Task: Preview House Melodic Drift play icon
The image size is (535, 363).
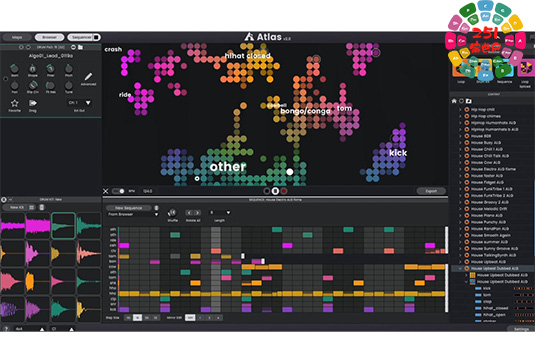Action: pos(467,209)
